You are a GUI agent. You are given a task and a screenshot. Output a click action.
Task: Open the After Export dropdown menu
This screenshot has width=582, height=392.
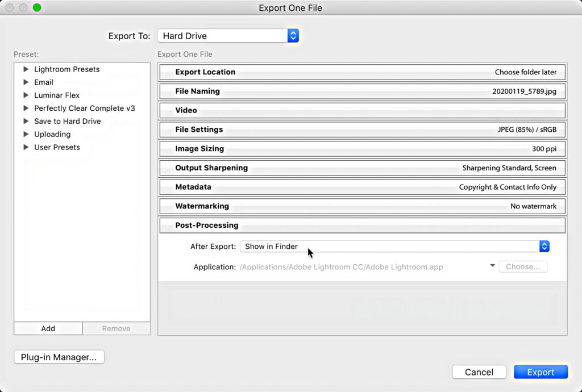click(x=394, y=247)
